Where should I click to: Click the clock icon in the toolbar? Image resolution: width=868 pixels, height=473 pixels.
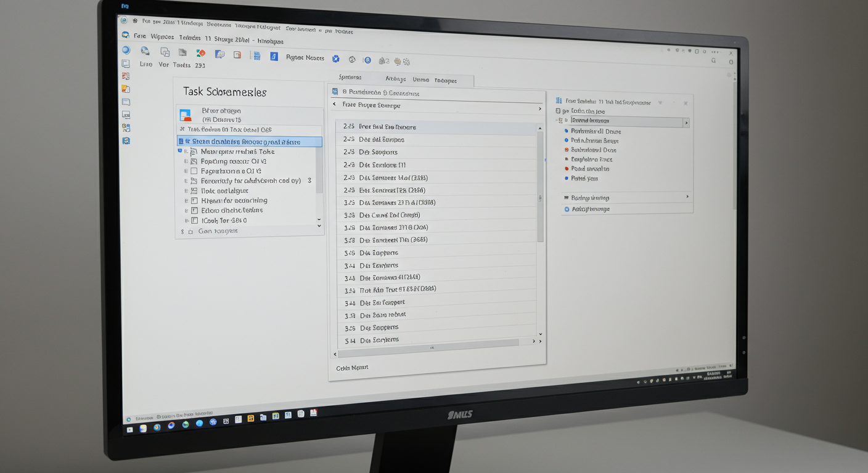point(352,60)
